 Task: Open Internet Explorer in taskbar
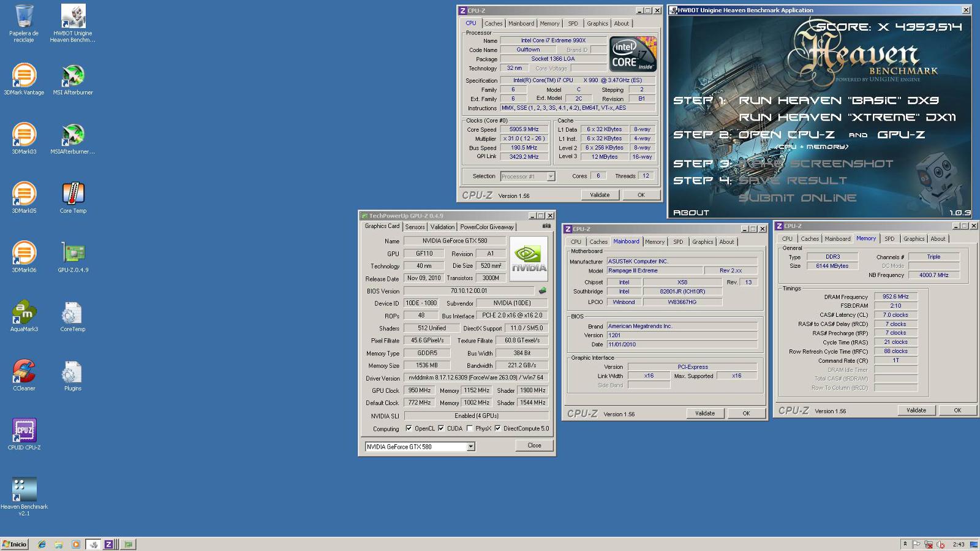click(x=42, y=544)
